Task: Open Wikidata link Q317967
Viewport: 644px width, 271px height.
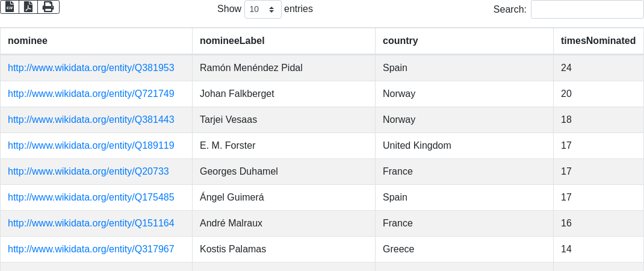Action: tap(91, 249)
